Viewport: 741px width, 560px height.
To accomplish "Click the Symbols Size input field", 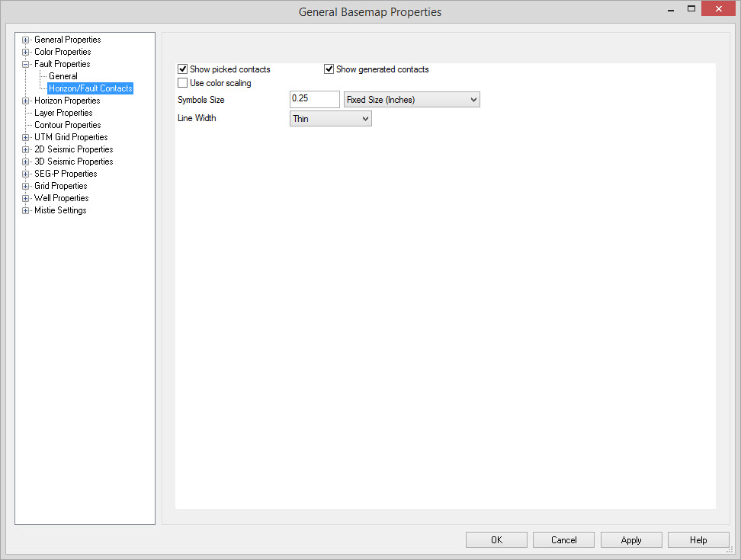I will tap(314, 100).
